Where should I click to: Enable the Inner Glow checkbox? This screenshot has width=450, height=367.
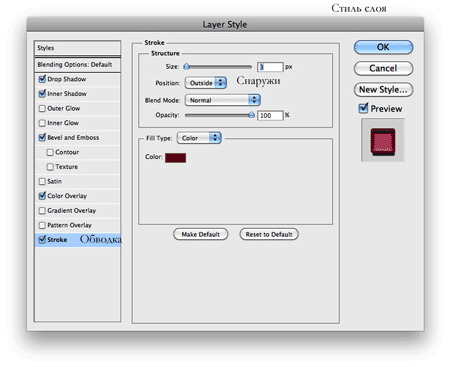coord(42,123)
